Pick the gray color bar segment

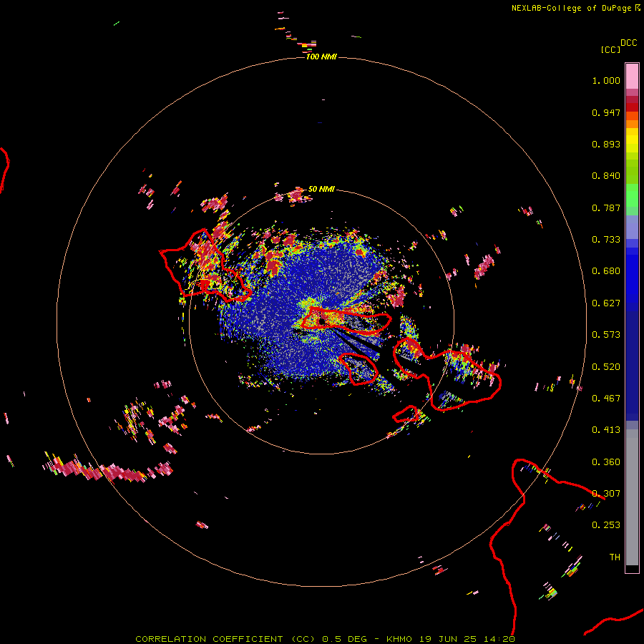[632, 497]
